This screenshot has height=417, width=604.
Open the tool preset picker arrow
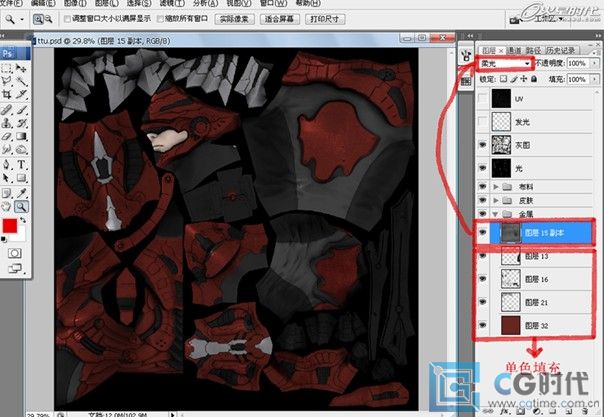point(22,19)
